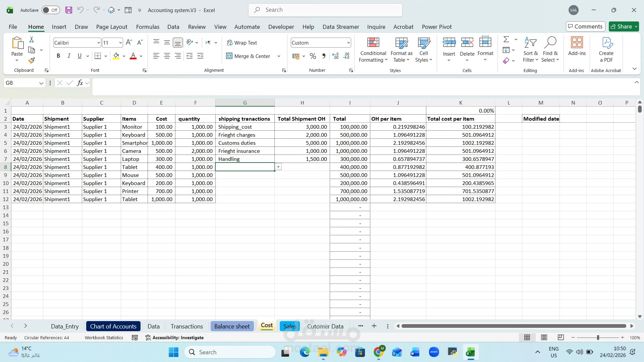644x362 pixels.
Task: Switch to Balance sheet worksheet tab
Action: point(232,326)
